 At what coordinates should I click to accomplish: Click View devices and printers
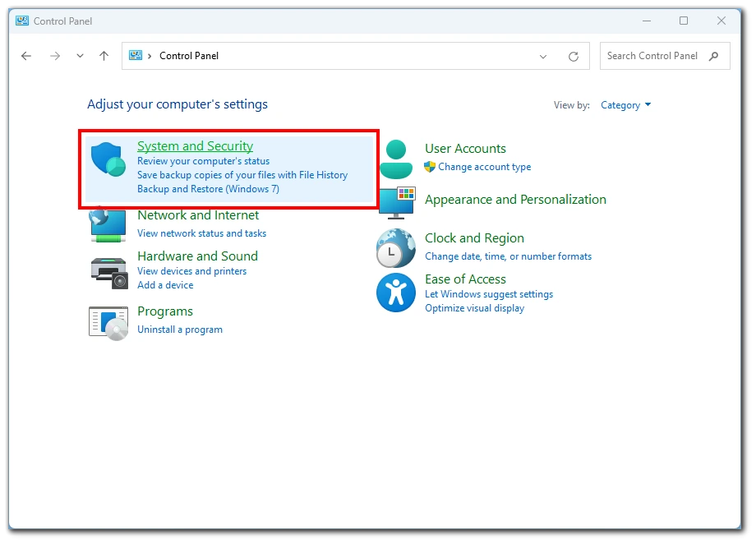[192, 271]
